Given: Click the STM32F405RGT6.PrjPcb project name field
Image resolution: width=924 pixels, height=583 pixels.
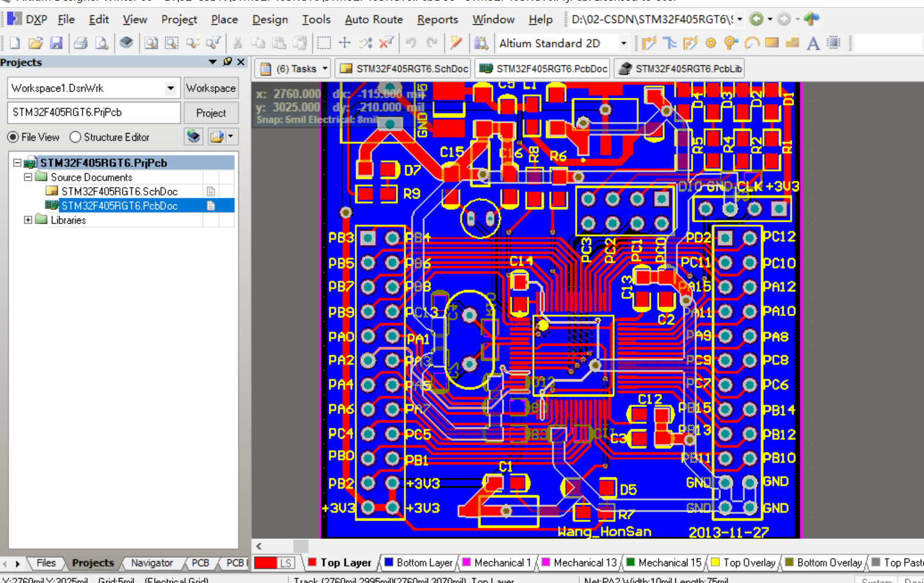Looking at the screenshot, I should click(94, 112).
